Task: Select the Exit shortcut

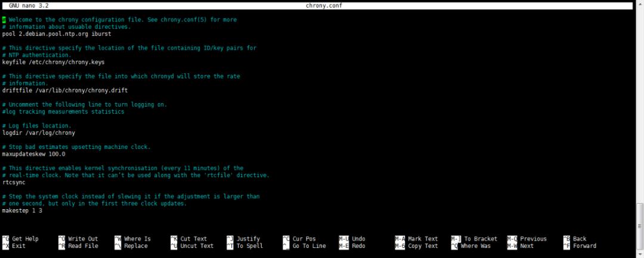Action: (x=14, y=245)
